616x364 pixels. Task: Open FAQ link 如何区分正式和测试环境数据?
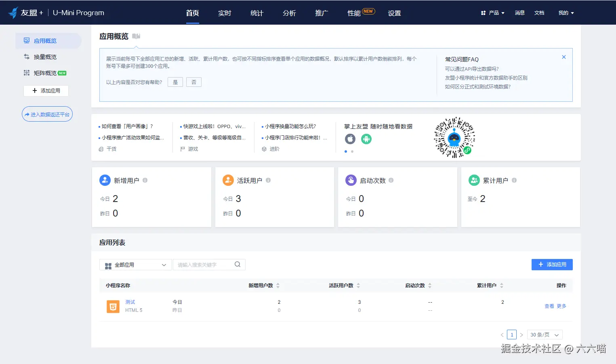(x=478, y=87)
